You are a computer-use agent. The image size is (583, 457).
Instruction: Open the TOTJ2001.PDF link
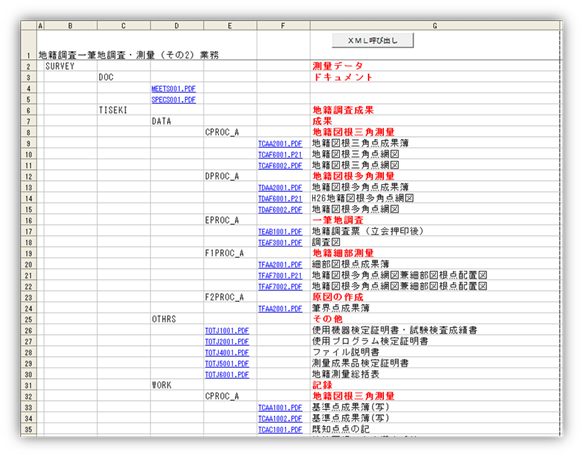tap(227, 342)
